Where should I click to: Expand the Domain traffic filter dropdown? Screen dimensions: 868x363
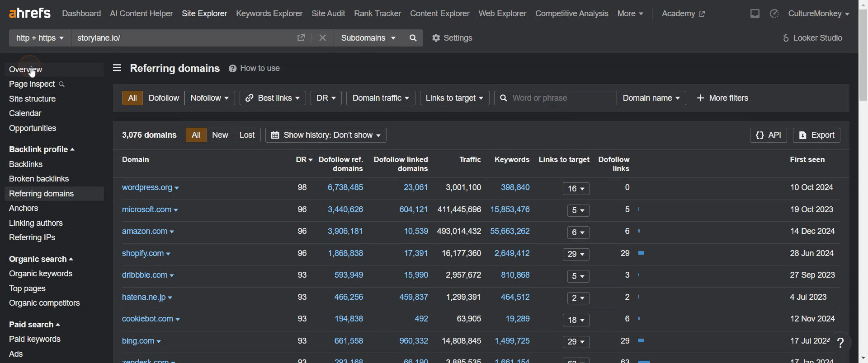coord(381,98)
